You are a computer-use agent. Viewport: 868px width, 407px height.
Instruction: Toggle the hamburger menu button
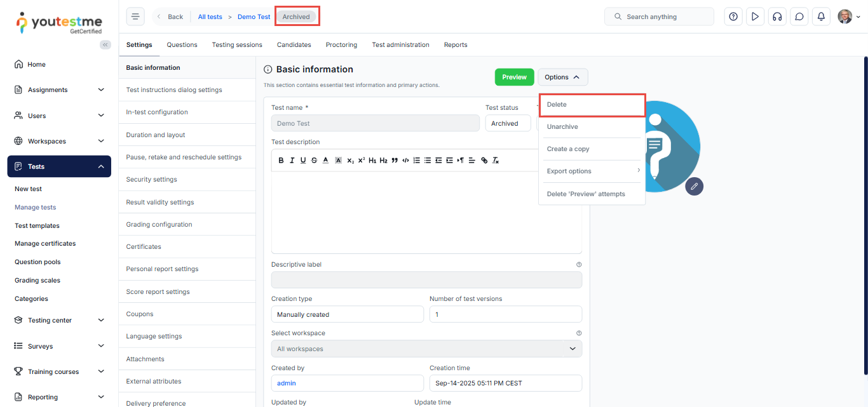pyautogui.click(x=135, y=17)
